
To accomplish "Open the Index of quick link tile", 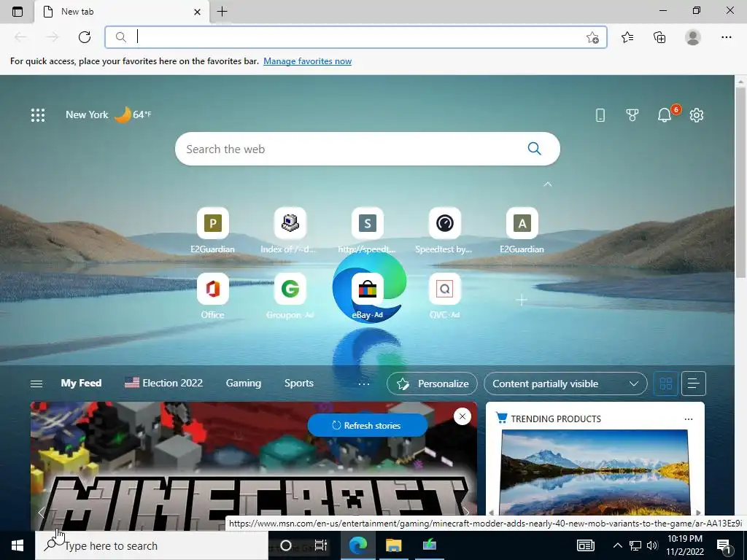I will [290, 230].
